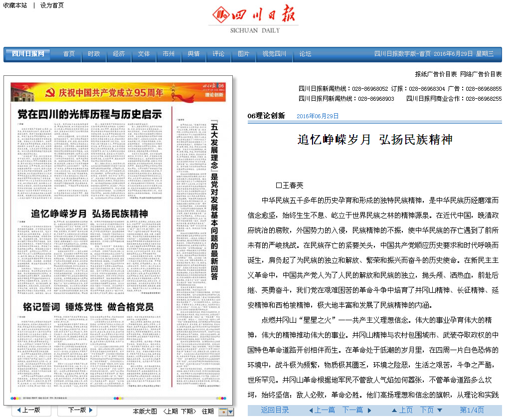
Task: Click the article title 追忆峥嵘岁月 弘扬民族精神
Action: pyautogui.click(x=375, y=140)
